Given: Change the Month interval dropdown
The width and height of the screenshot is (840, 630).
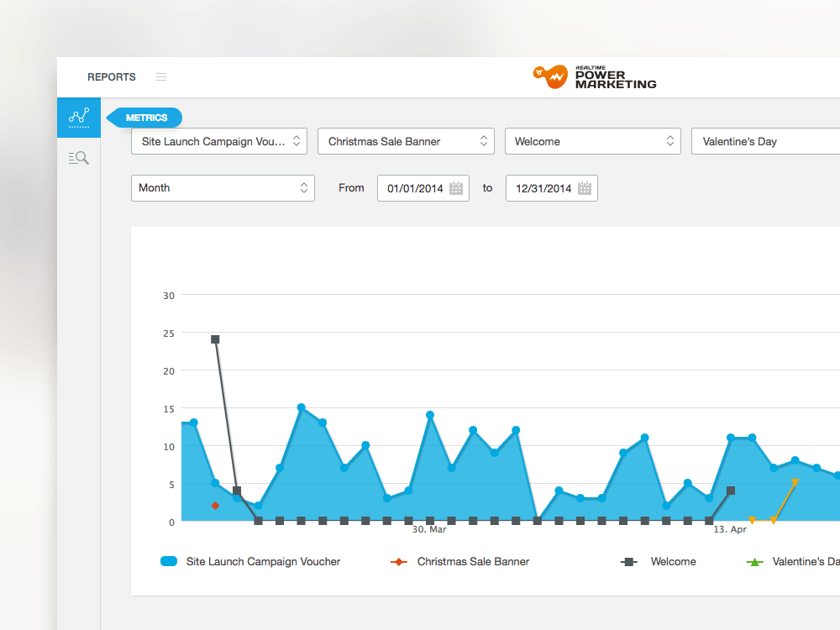Looking at the screenshot, I should [x=223, y=188].
